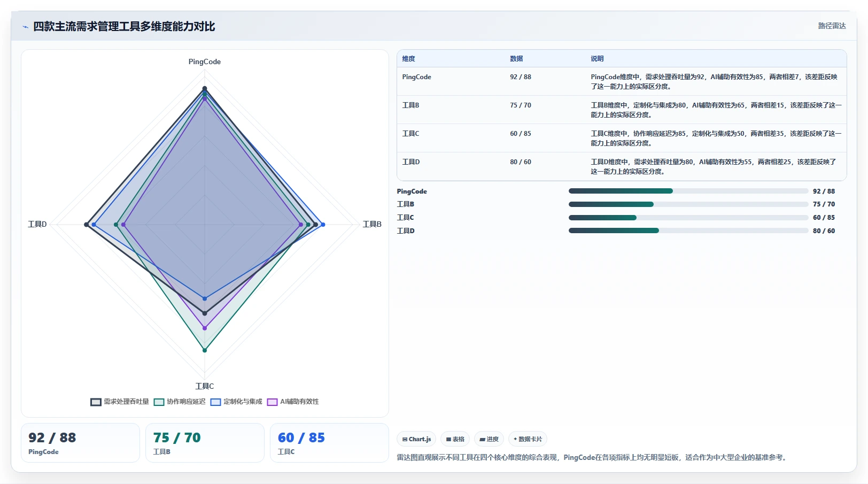Open the 60 / 85 工具C summary card

[329, 443]
